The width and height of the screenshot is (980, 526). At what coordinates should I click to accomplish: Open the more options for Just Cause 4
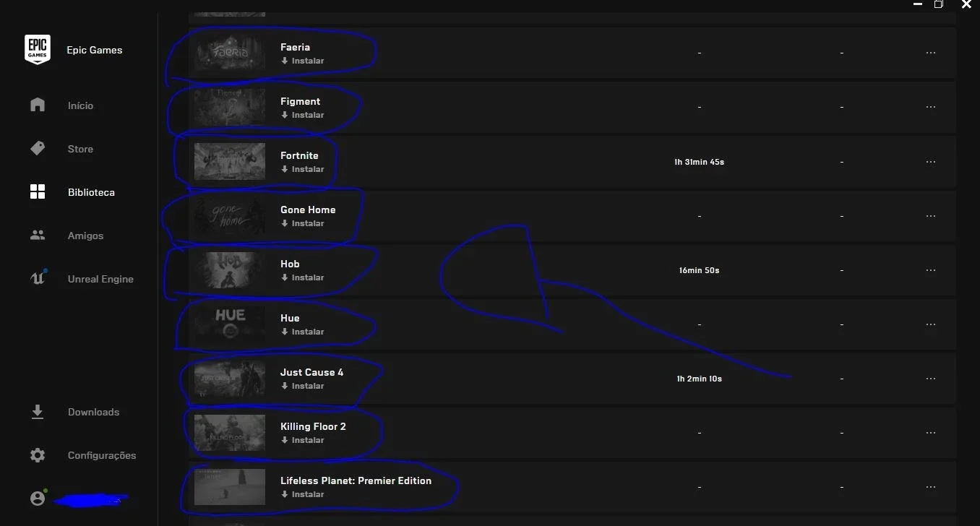pos(931,379)
